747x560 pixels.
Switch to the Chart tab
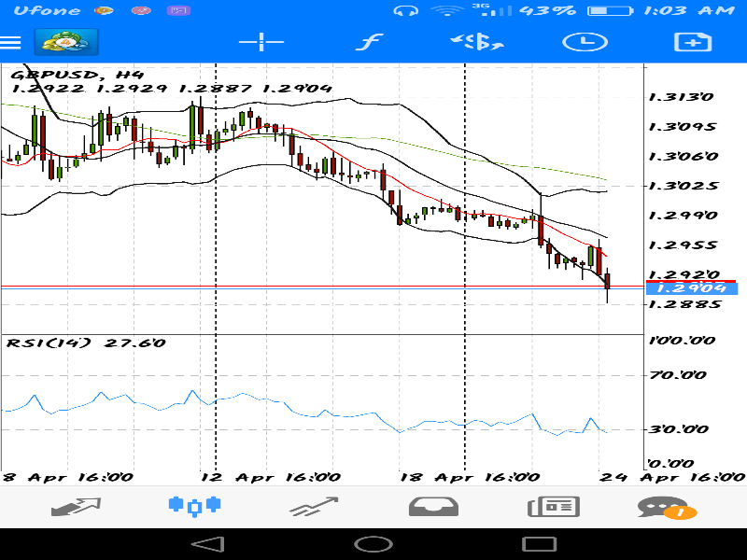point(194,506)
